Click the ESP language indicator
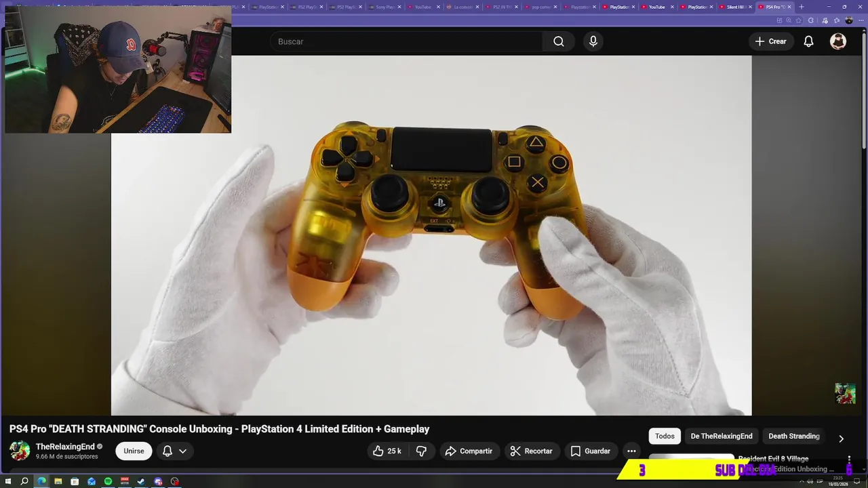 (819, 481)
